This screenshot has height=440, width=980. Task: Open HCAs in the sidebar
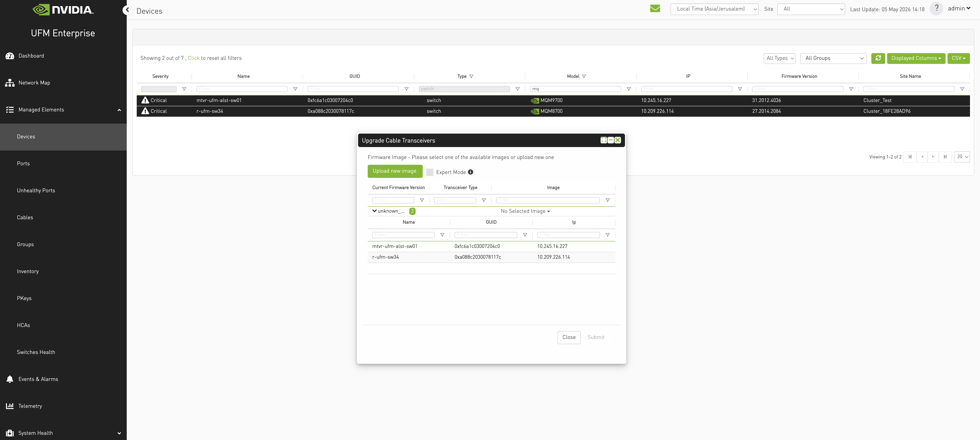pos(23,325)
